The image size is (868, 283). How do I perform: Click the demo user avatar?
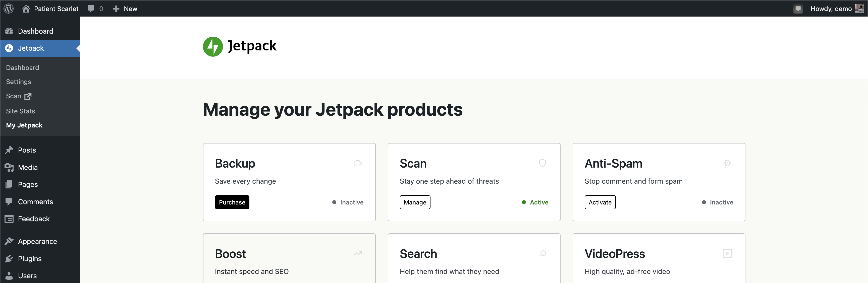click(x=859, y=9)
